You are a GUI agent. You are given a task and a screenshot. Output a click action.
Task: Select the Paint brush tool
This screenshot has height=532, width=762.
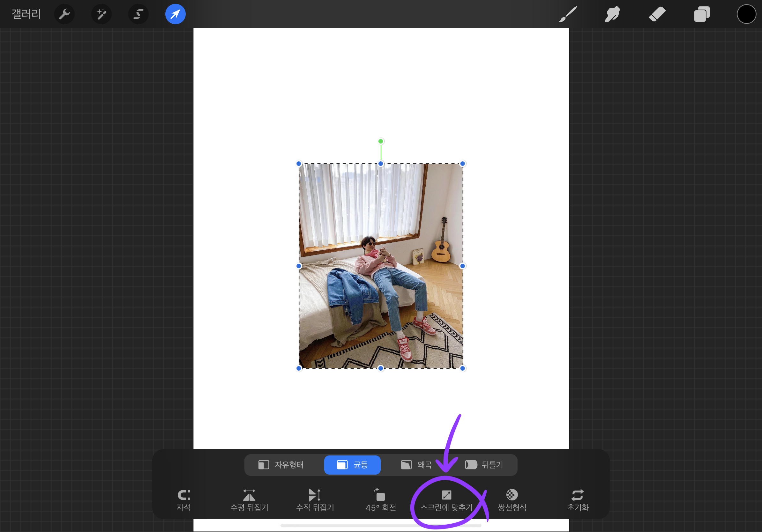(x=568, y=14)
